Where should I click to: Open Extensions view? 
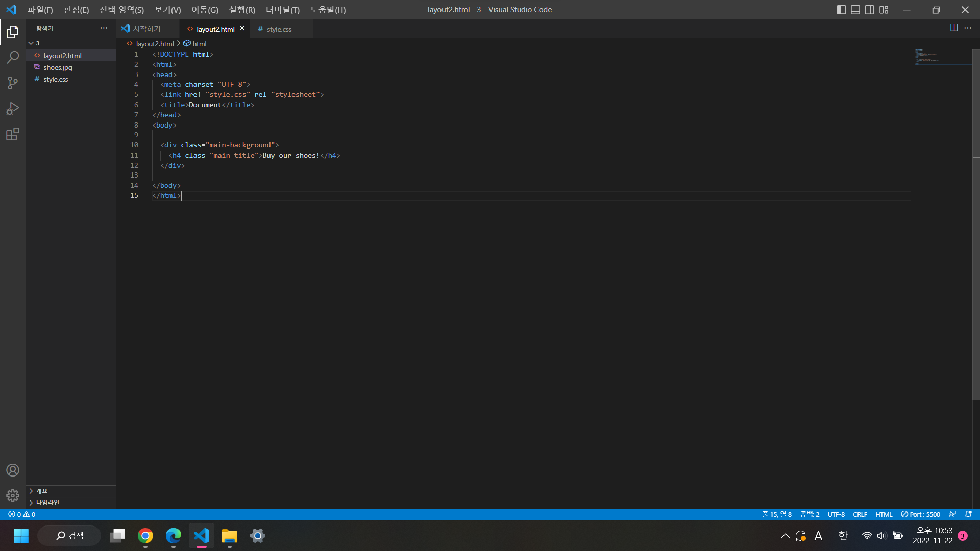13,134
